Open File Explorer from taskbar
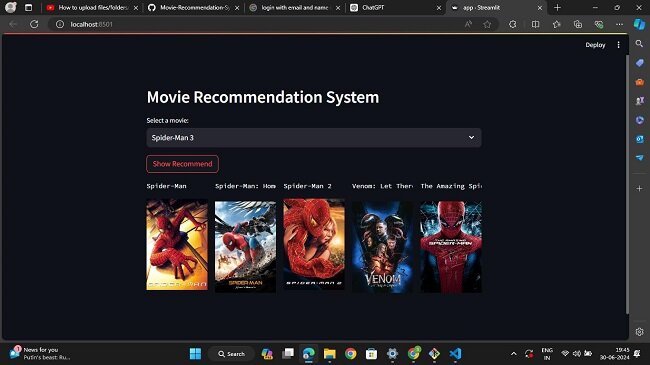The height and width of the screenshot is (365, 650). [330, 353]
